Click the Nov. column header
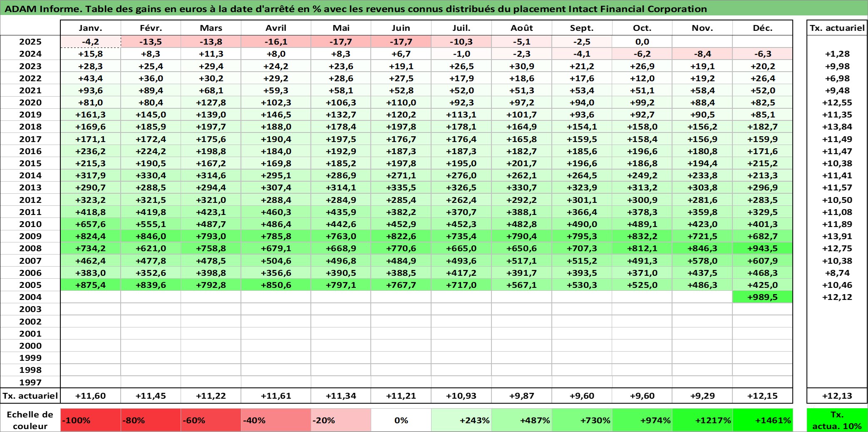868x432 pixels. 702,28
